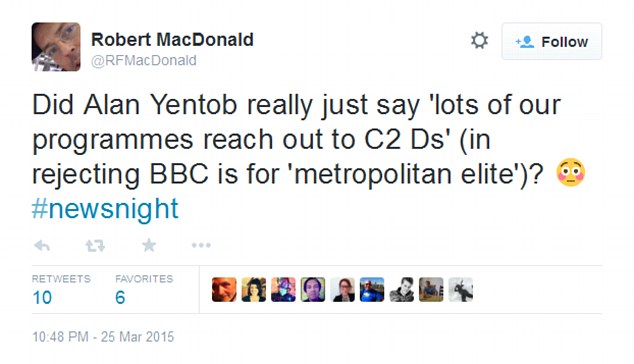
Task: Click the flushed face emoji in tweet
Action: click(x=571, y=172)
